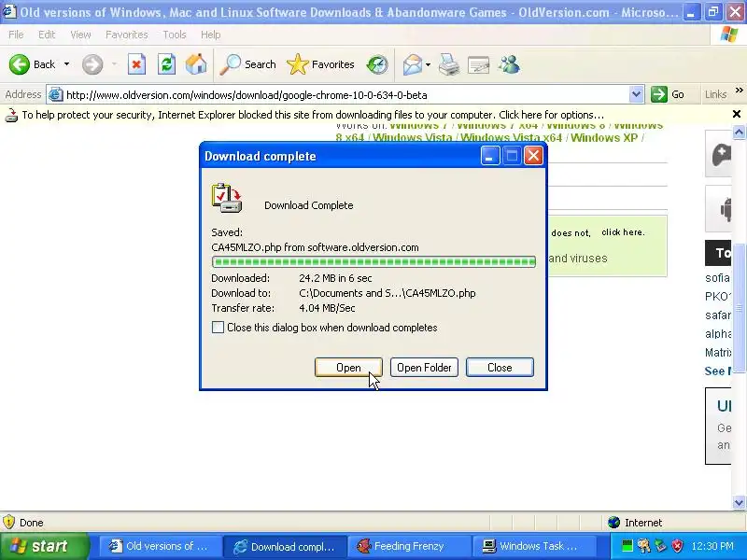The height and width of the screenshot is (560, 747).
Task: Switch to Old versions taskbar item
Action: [x=161, y=546]
